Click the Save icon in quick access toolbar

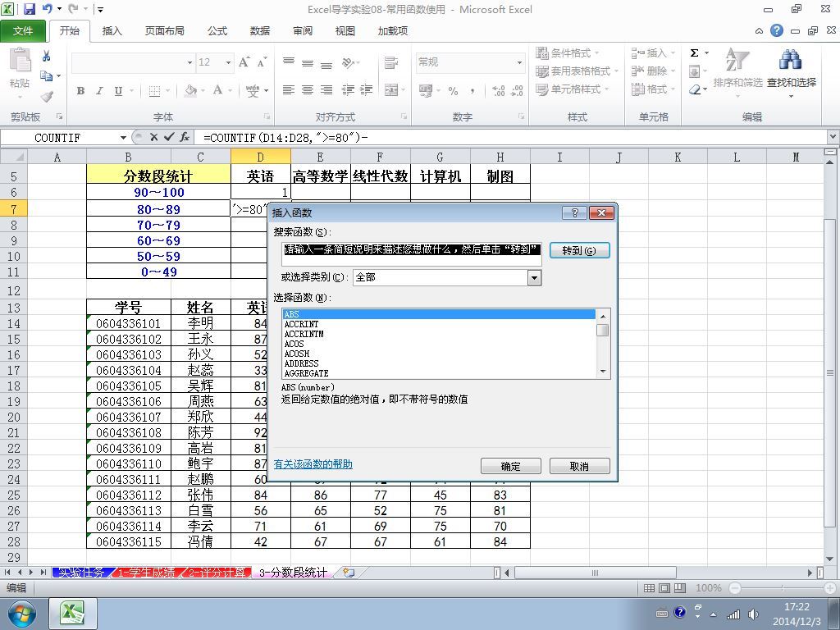pyautogui.click(x=30, y=8)
